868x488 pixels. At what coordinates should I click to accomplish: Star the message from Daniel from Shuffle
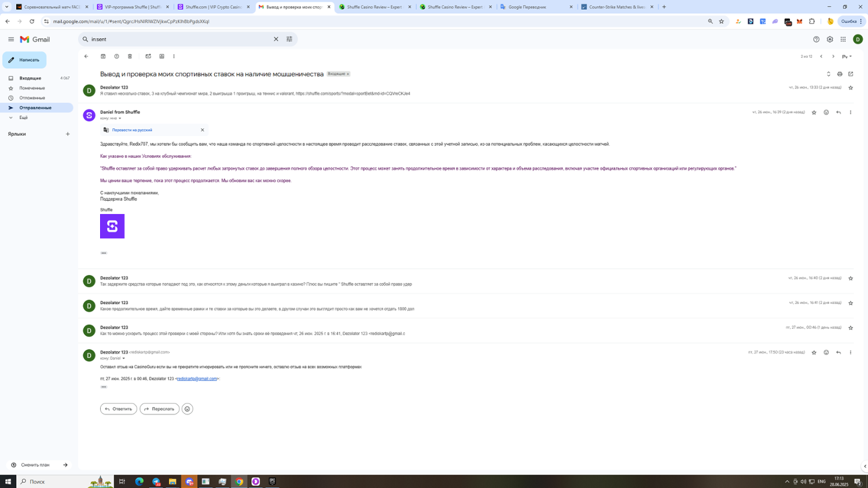click(x=814, y=112)
